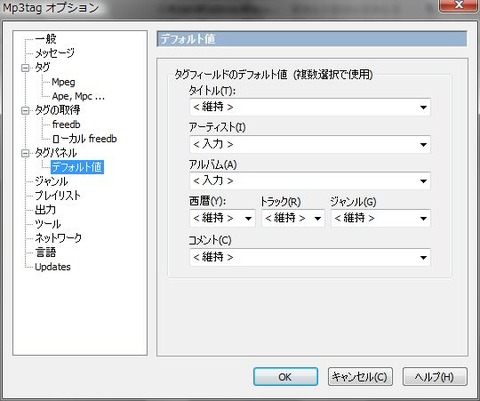
Task: Select デフォルト値 tree item
Action: point(77,167)
